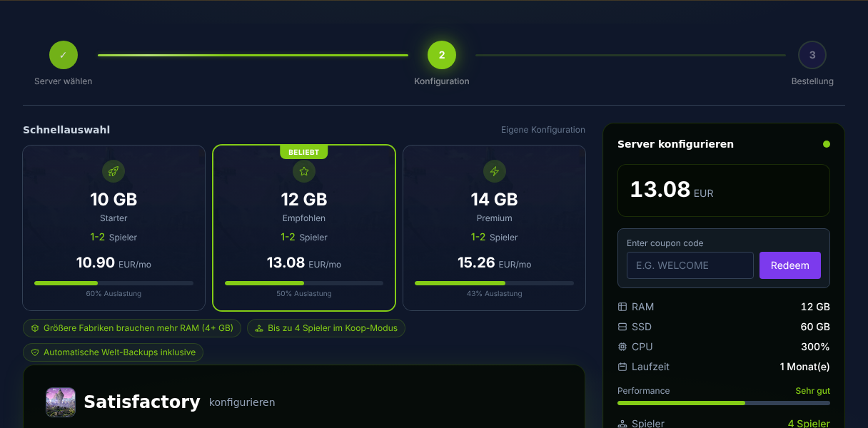The image size is (868, 428).
Task: Click the Laufzeit calendar icon
Action: tap(622, 367)
